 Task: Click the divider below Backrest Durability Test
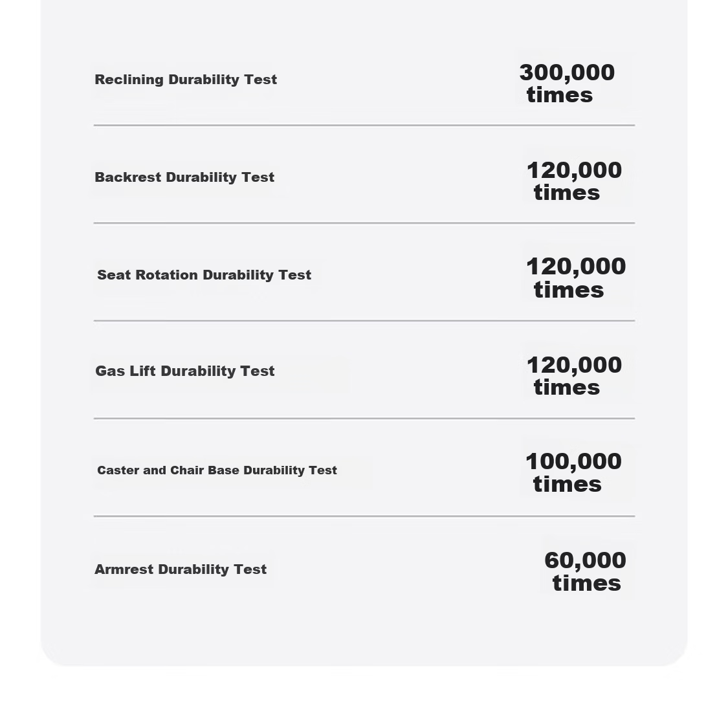click(364, 223)
